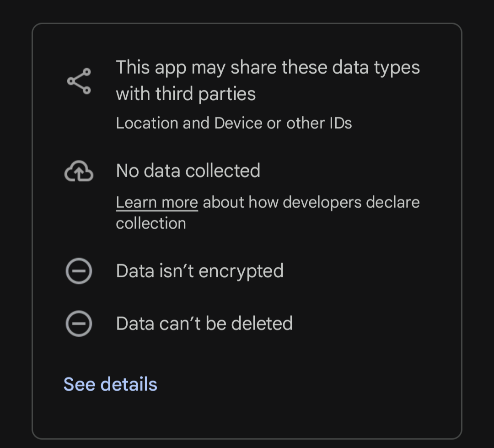494x448 pixels.
Task: Click the share icon beside third parties text
Action: 79,81
